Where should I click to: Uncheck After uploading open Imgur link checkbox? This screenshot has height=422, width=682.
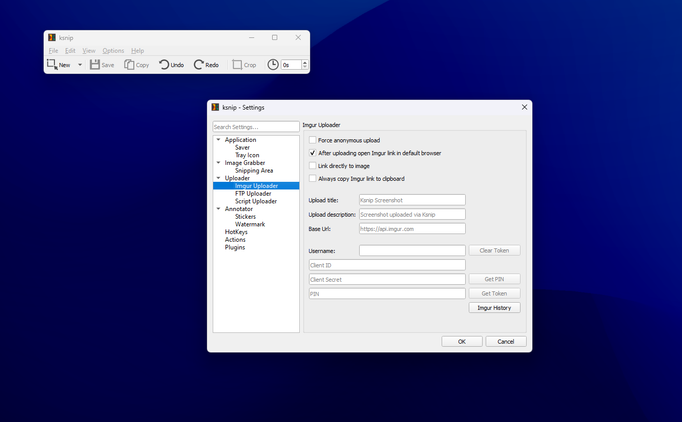(312, 153)
